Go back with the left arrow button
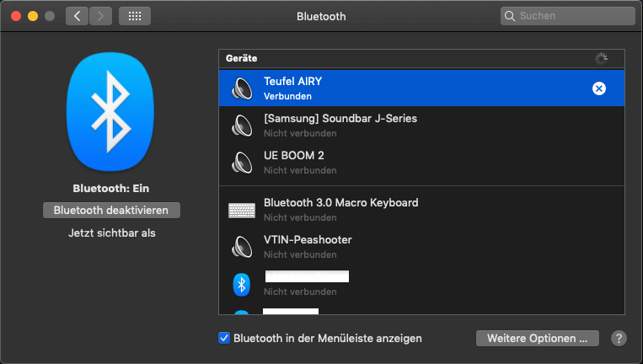 (x=77, y=16)
